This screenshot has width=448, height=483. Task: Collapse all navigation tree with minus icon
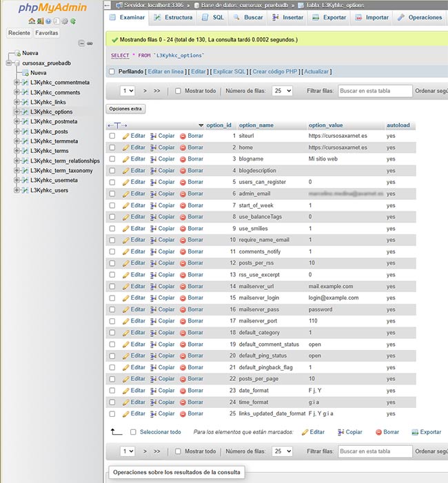[81, 43]
